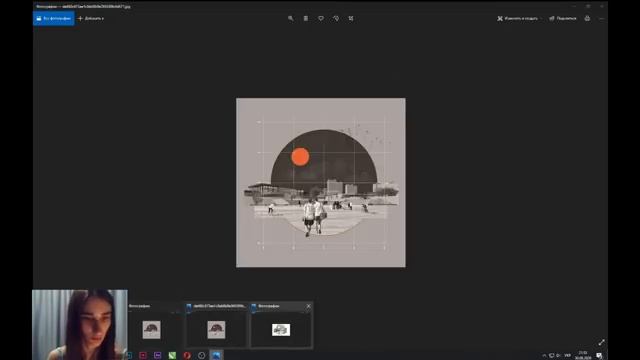Viewport: 640px width, 360px height.
Task: Select the first Фотографии taskbar preview thumbnail
Action: [x=151, y=329]
